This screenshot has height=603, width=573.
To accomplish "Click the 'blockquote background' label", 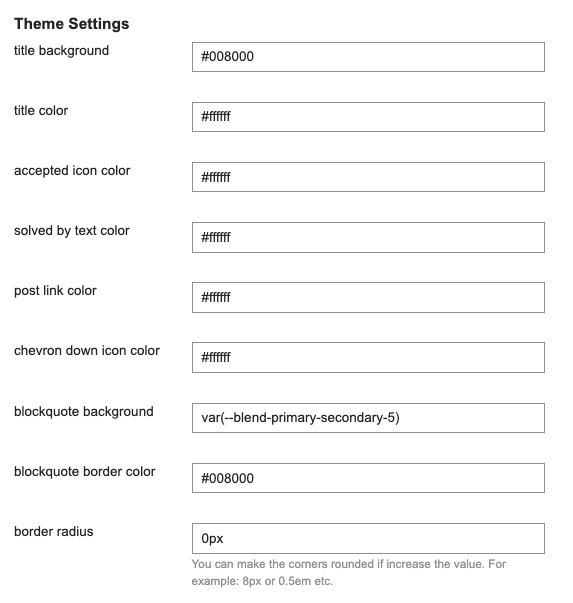I will (x=83, y=411).
